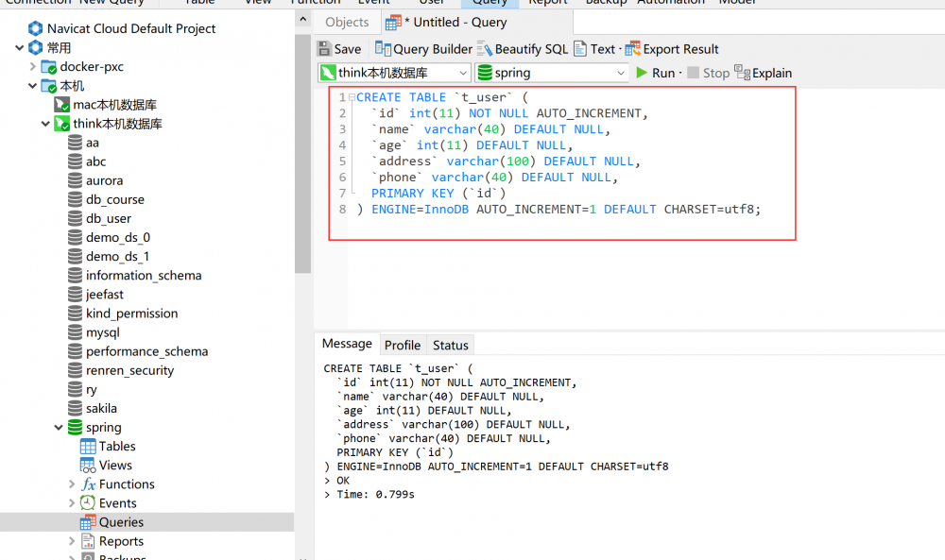
Task: Collapse code fold at CREATE TABLE line
Action: 352,97
